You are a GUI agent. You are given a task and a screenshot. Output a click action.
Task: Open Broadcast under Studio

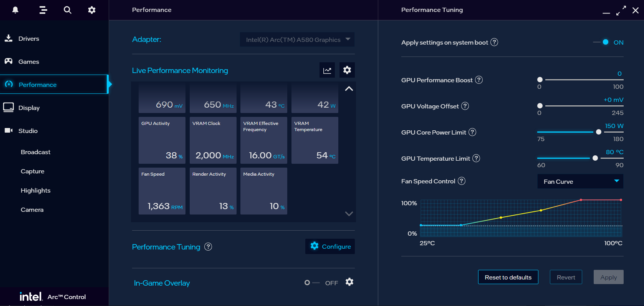point(35,152)
